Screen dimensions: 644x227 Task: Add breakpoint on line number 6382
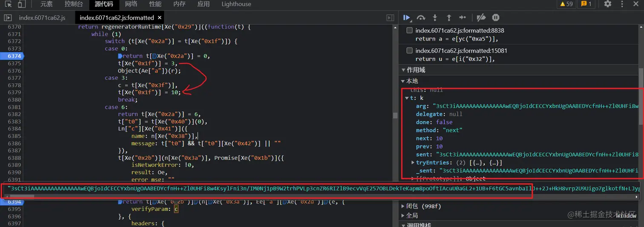point(14,114)
